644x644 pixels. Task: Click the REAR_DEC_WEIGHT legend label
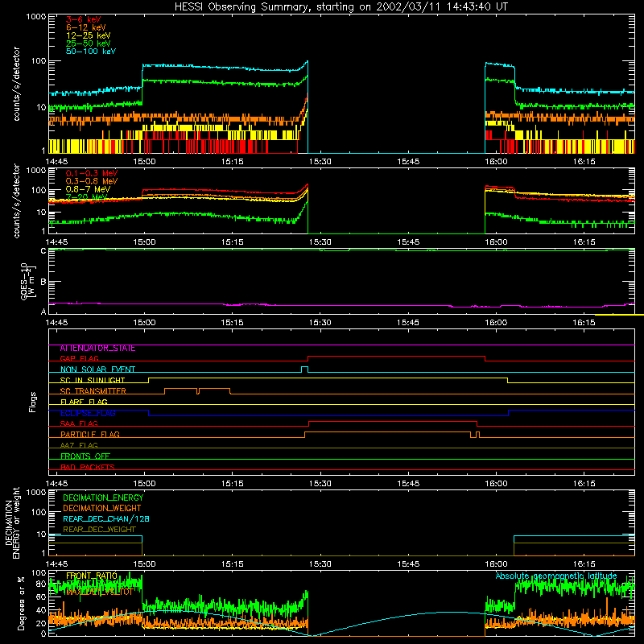(x=99, y=530)
